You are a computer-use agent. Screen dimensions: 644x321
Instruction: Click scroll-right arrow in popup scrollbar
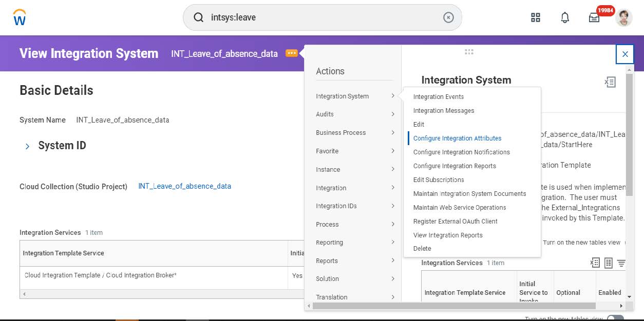[x=621, y=306]
